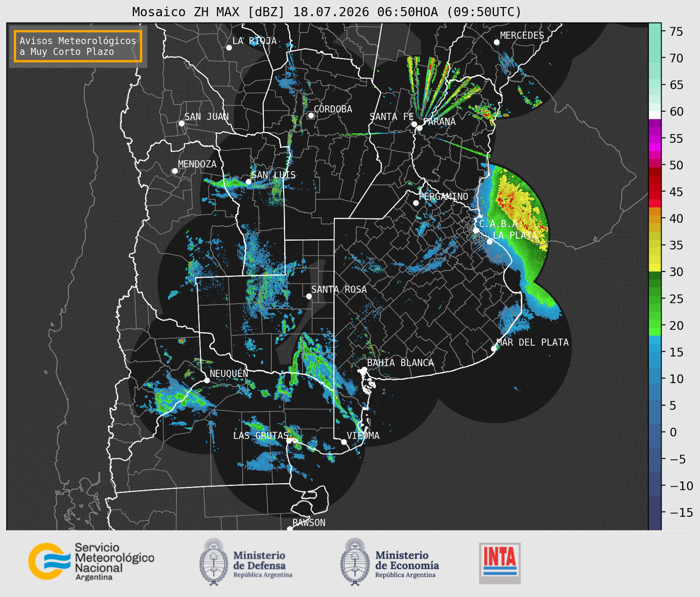Click the Avisos Meteorológicos a Muy Corto Plazo box
The height and width of the screenshot is (597, 700).
(78, 46)
